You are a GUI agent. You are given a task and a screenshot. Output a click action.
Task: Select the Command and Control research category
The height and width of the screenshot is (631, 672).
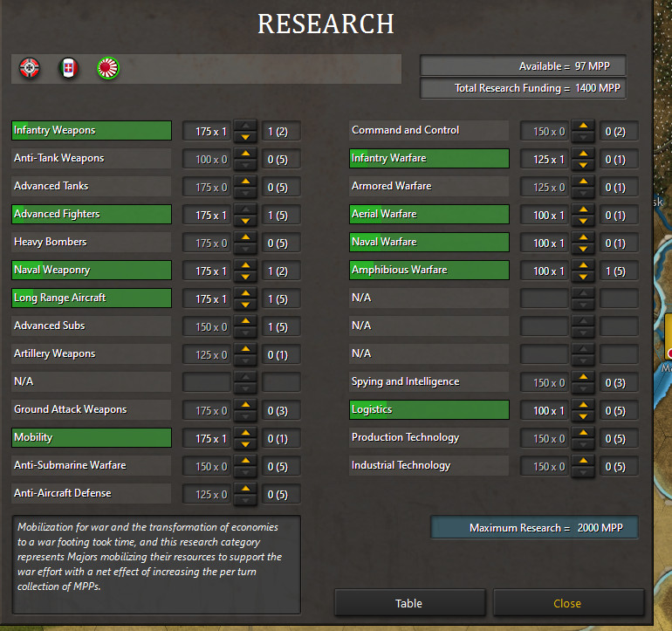pos(429,130)
